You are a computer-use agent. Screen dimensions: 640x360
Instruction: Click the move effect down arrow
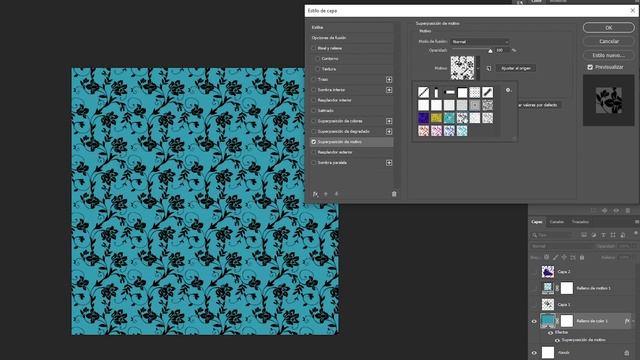[x=336, y=194]
